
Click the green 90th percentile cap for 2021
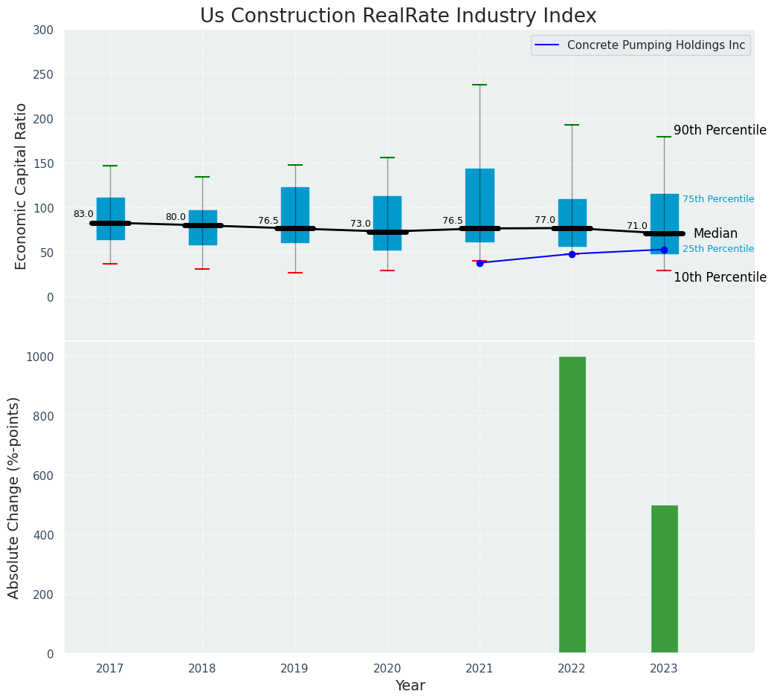(480, 85)
